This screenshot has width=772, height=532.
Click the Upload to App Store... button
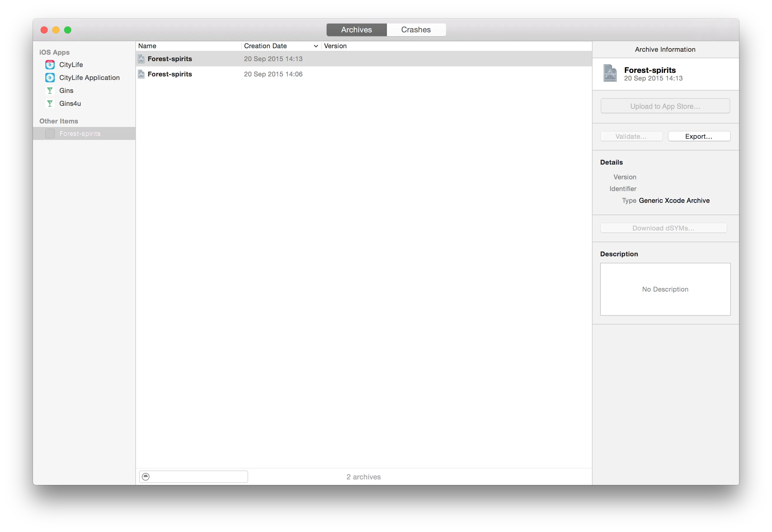click(x=665, y=106)
